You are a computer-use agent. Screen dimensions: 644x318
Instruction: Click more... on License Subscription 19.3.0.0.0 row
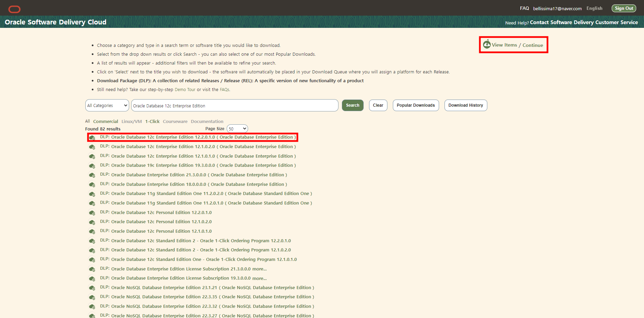259,279
